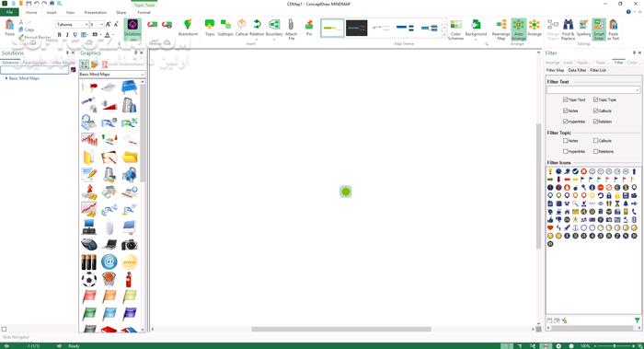Screen dimensions: 644x349
Task: Click Format Painter
Action: pyautogui.click(x=35, y=37)
